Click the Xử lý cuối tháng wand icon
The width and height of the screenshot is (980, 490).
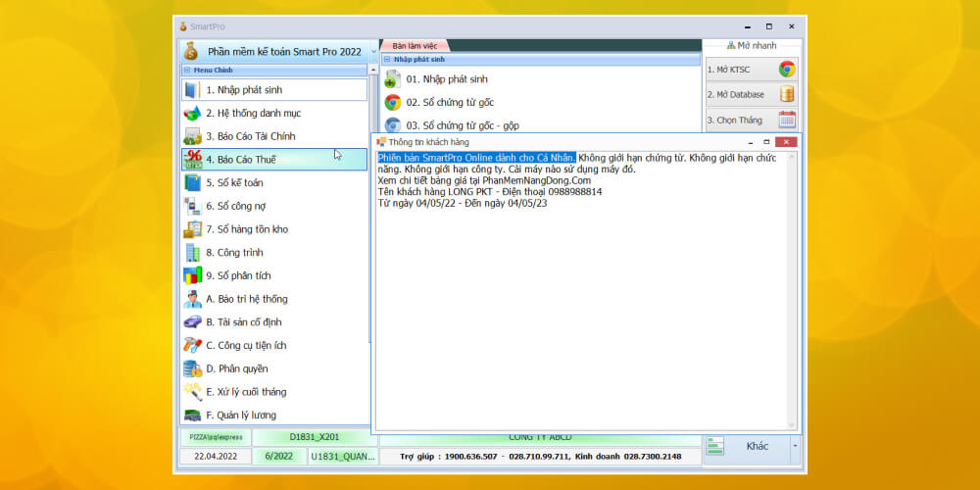[192, 392]
